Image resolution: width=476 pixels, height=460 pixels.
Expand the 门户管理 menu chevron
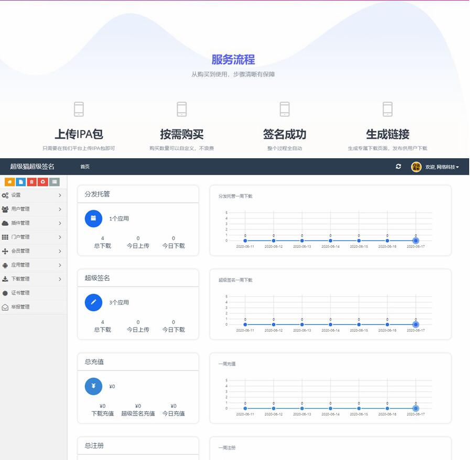(x=60, y=237)
